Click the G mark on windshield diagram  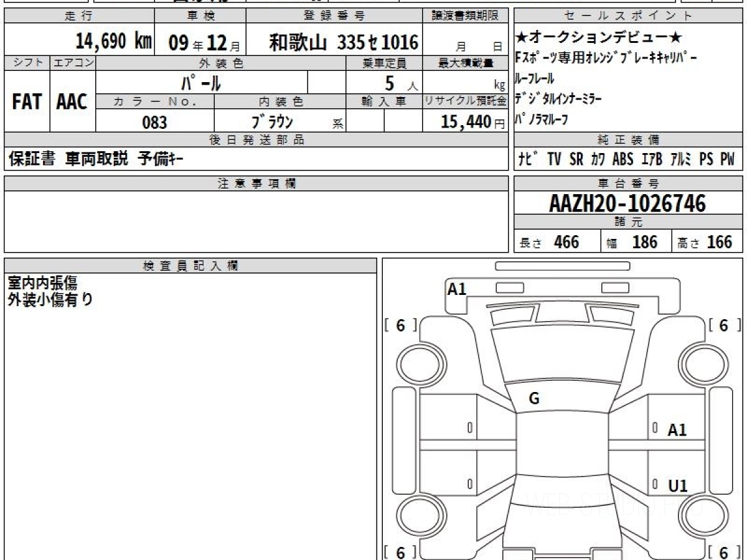coord(534,399)
